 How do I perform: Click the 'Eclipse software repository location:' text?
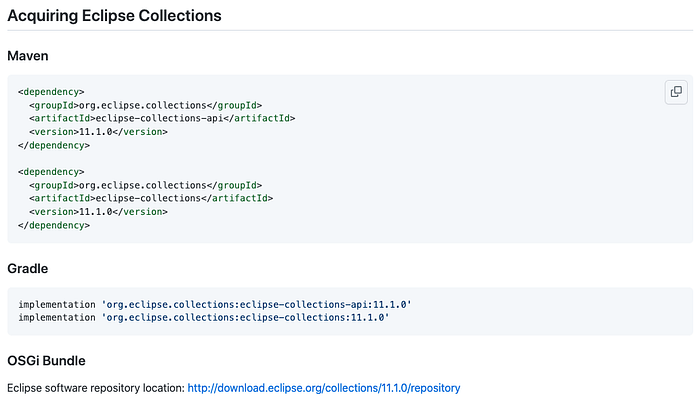coord(95,388)
